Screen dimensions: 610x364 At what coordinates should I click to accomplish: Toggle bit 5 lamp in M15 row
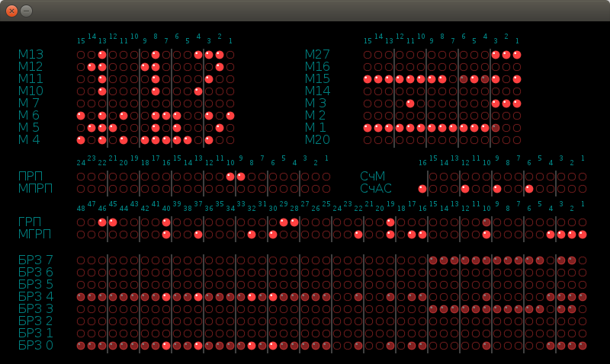point(474,79)
